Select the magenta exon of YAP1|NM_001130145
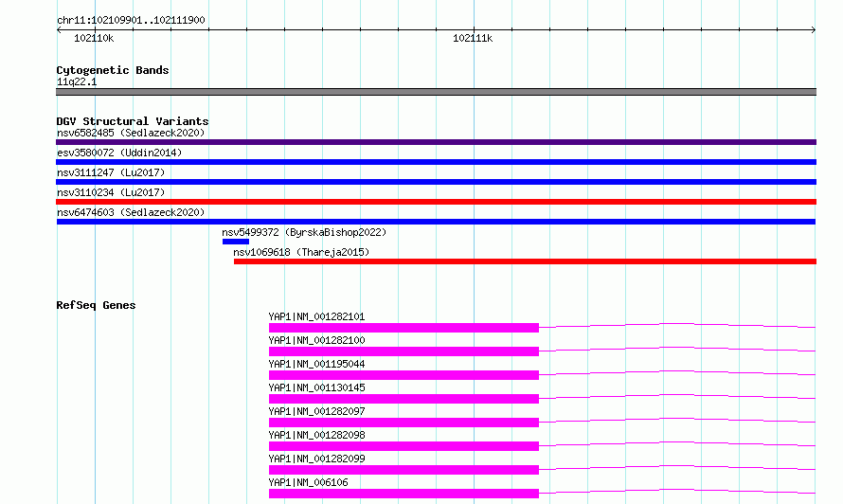 [404, 399]
